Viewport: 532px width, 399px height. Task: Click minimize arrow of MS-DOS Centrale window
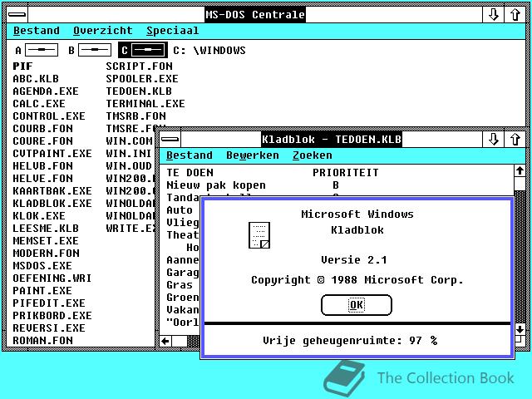point(493,15)
